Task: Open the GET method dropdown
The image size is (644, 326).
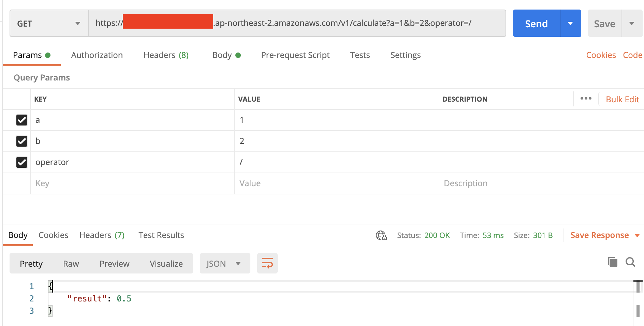Action: (49, 23)
